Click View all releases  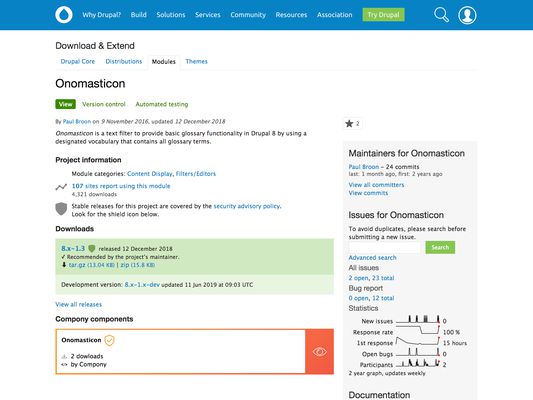point(79,305)
